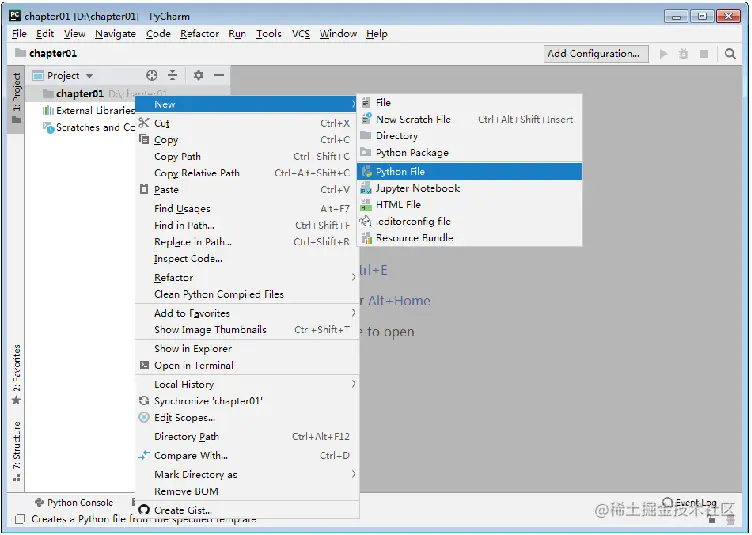Click the locate/scroll-from-source target icon
This screenshot has height=535, width=752.
152,75
